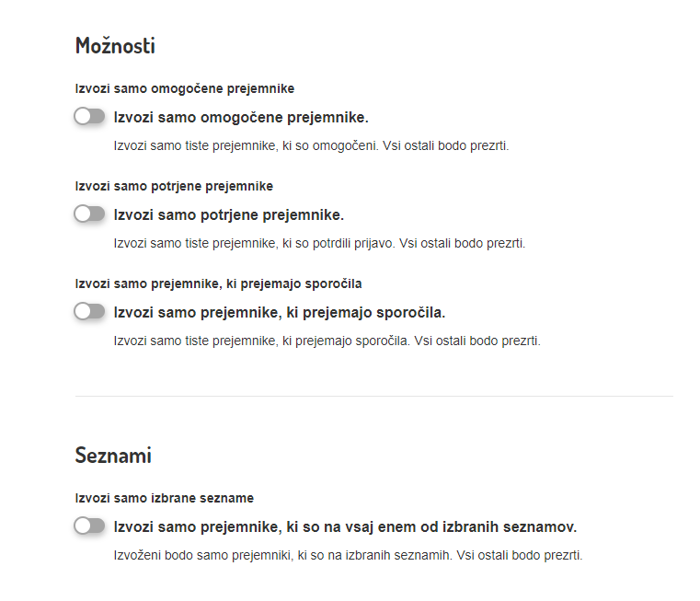This screenshot has height=601, width=700.
Task: Turn on the 'Izvozi samo potrjene prejemnike' switch
Action: (89, 214)
